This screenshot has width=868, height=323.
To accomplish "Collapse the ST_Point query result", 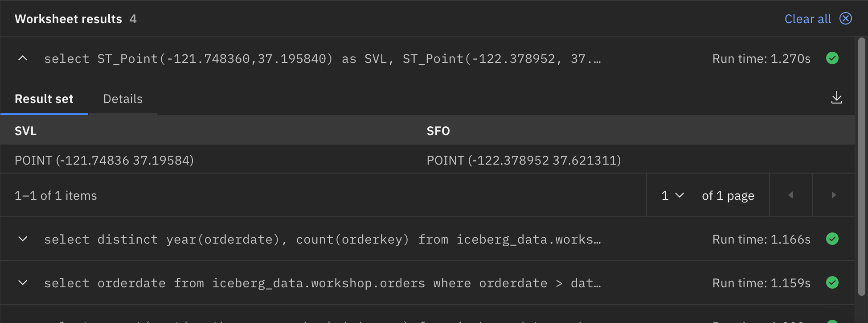I will click(x=23, y=58).
